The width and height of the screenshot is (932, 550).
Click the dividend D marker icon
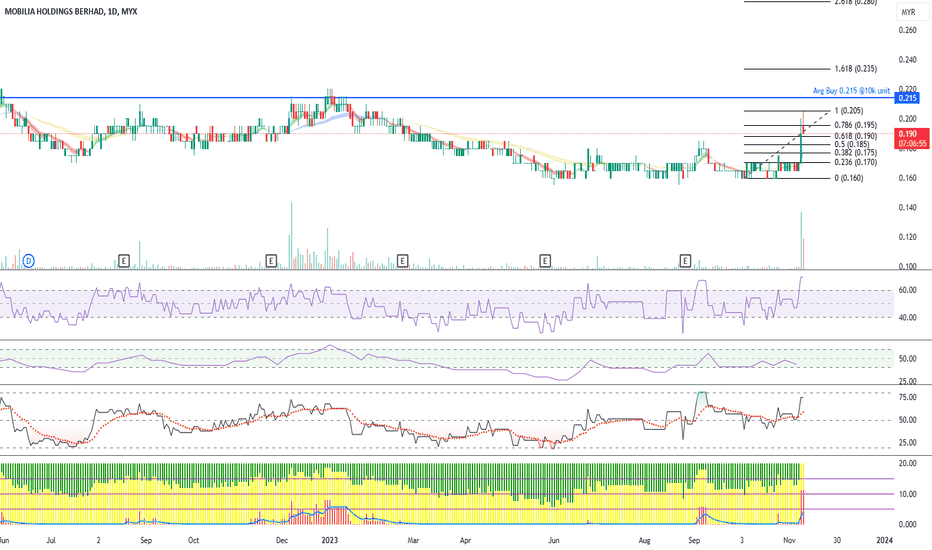coord(29,260)
